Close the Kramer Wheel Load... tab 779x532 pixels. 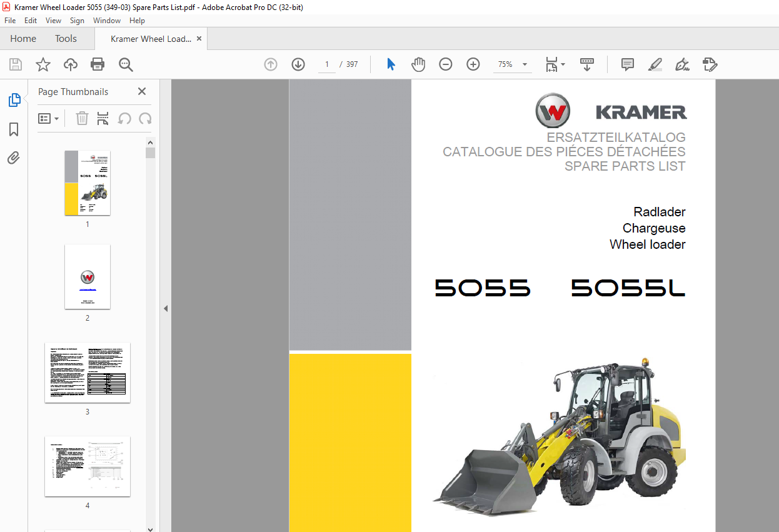(199, 39)
